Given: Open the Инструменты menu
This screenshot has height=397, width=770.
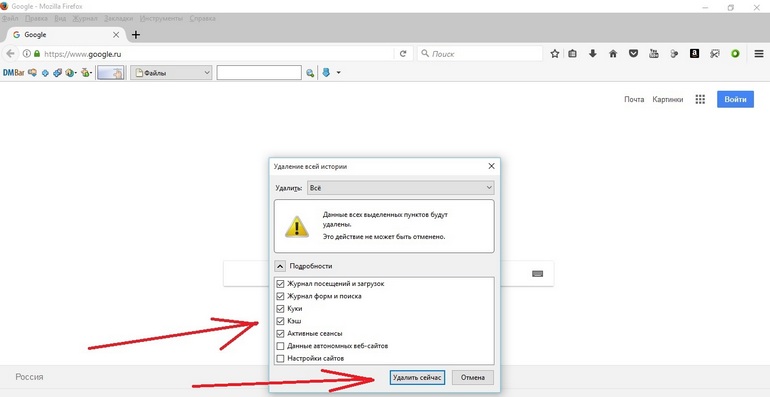Looking at the screenshot, I should tap(161, 19).
